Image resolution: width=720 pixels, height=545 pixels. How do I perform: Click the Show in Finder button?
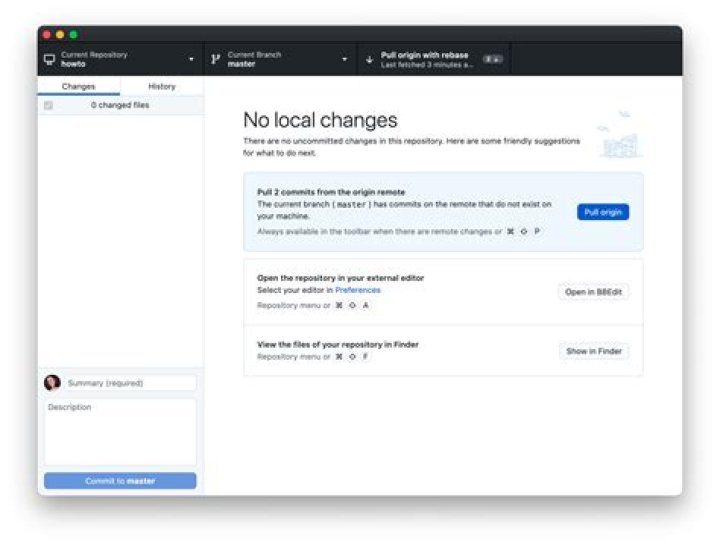593,351
